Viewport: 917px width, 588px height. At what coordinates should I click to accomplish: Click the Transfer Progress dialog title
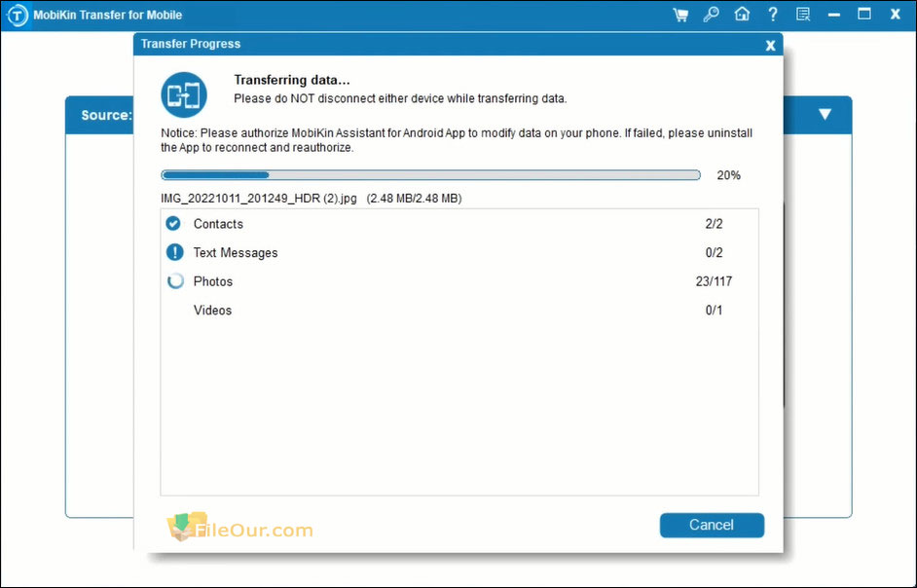point(191,44)
